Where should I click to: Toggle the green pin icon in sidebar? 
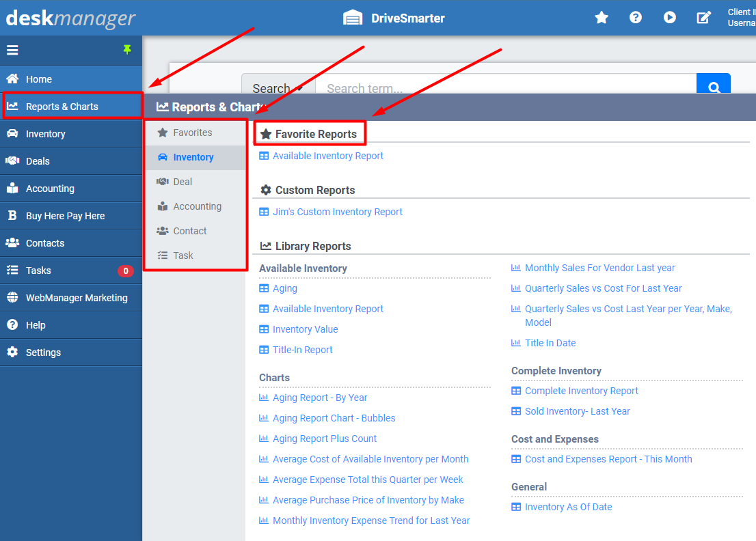pos(127,50)
